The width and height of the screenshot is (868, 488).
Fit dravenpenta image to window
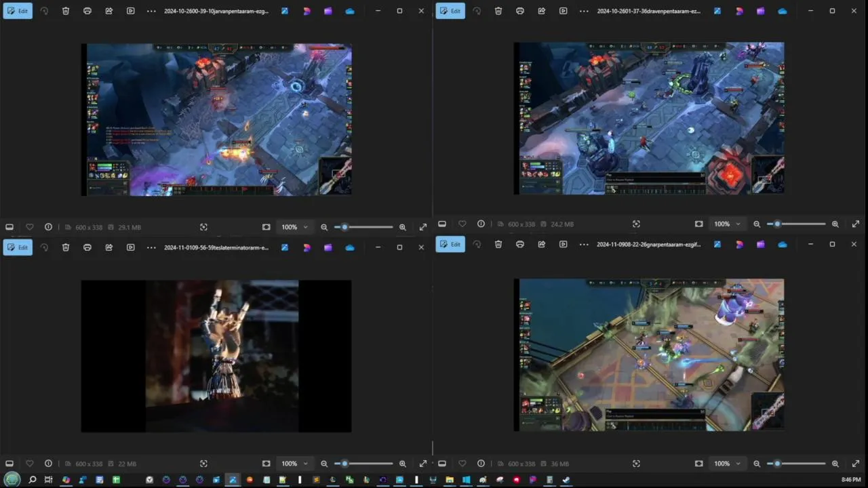(699, 224)
